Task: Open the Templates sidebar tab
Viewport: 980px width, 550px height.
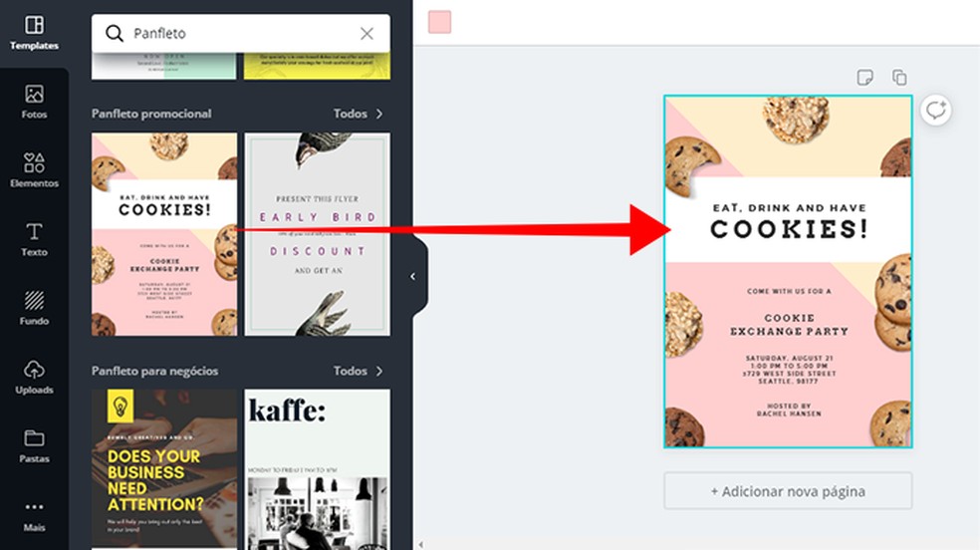Action: [x=34, y=34]
